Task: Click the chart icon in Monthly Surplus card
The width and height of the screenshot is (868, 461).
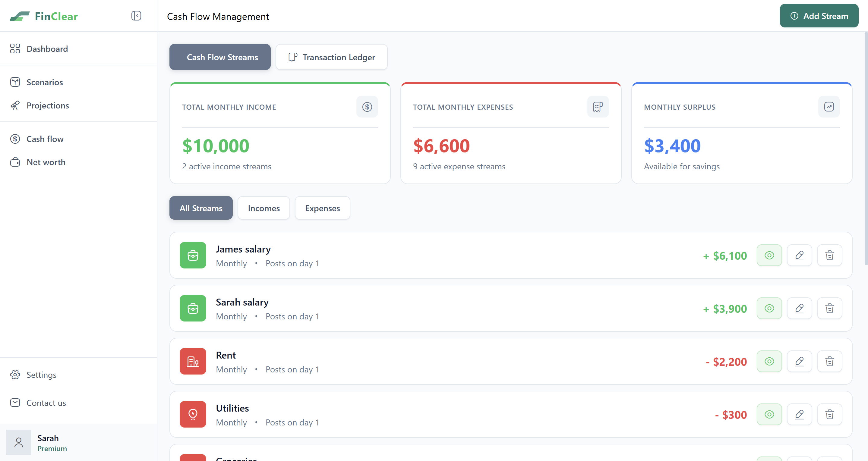Action: [829, 107]
